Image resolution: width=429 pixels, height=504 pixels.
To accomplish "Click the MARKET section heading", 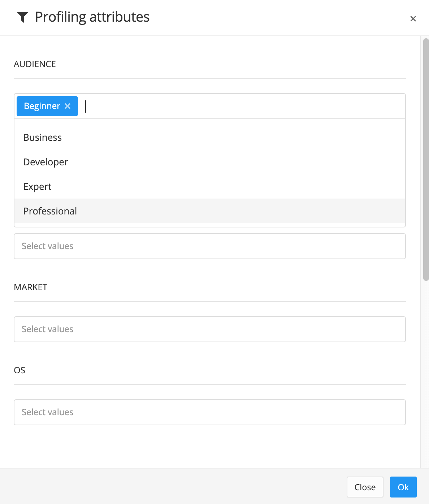I will (x=31, y=287).
